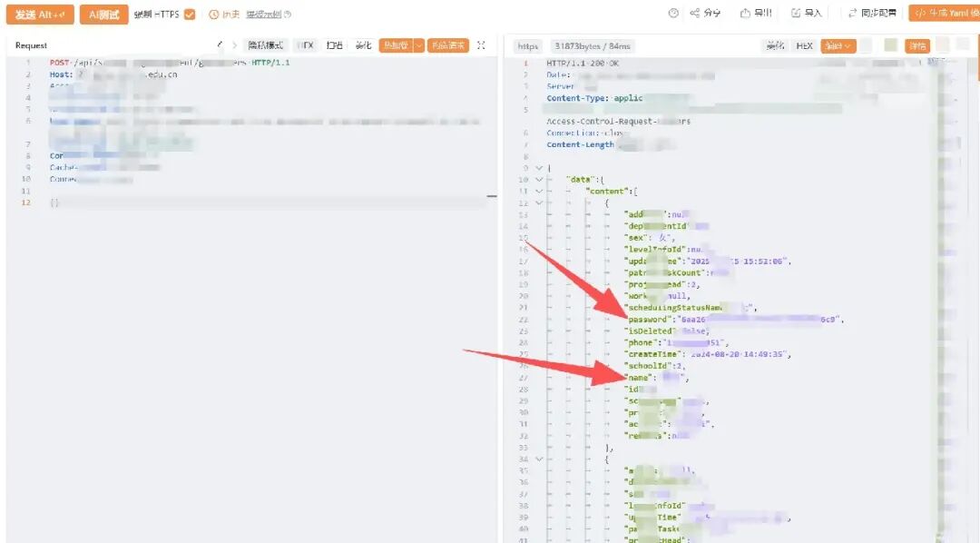Click the orange 发送 send request button
This screenshot has height=543, width=980.
click(40, 15)
